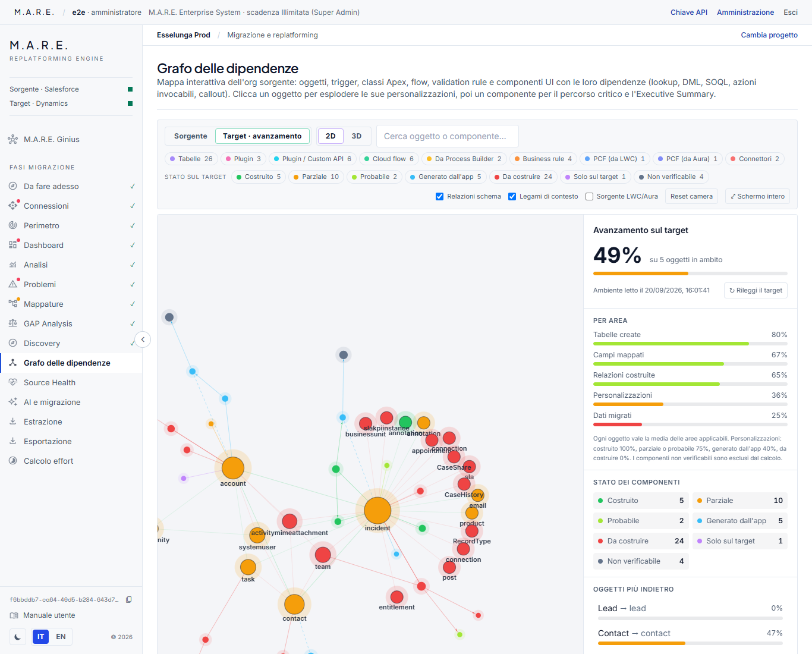Open Esportazione in the sidebar
Image resolution: width=812 pixels, height=654 pixels.
(71, 441)
